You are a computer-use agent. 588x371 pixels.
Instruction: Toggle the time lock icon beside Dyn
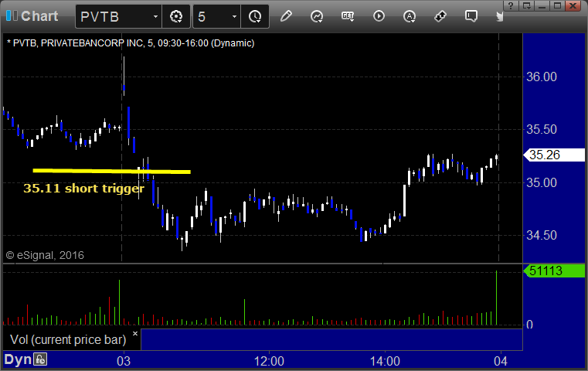pyautogui.click(x=40, y=359)
